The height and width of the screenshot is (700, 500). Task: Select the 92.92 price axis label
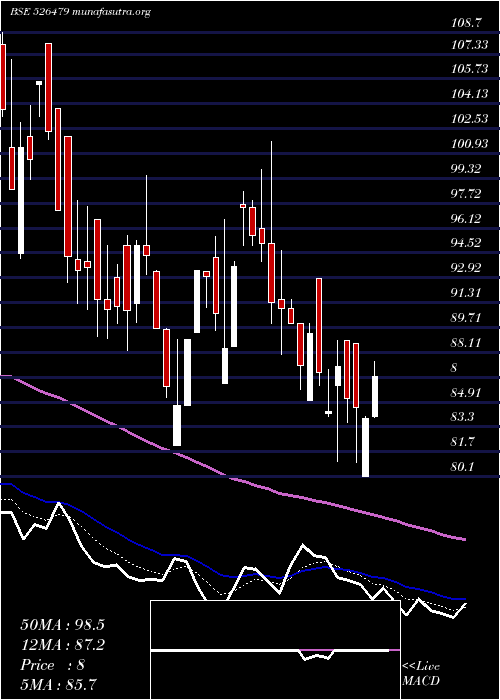(467, 268)
